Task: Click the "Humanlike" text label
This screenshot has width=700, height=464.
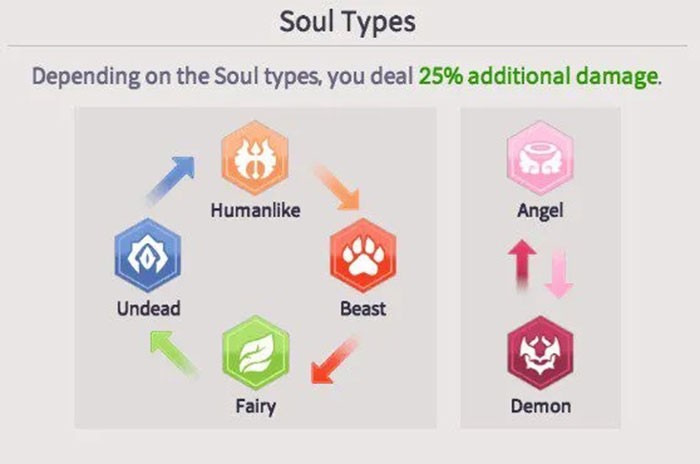Action: pyautogui.click(x=255, y=211)
